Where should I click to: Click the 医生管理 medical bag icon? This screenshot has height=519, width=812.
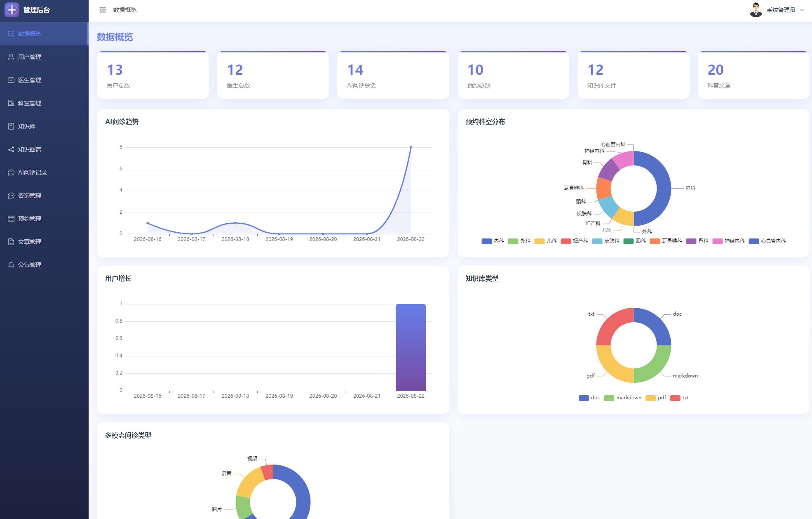pyautogui.click(x=11, y=80)
